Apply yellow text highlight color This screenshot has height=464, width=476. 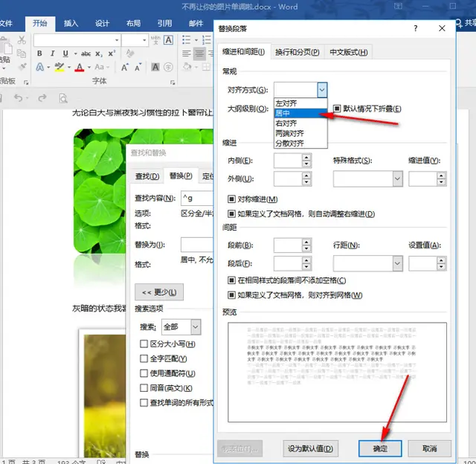click(59, 67)
